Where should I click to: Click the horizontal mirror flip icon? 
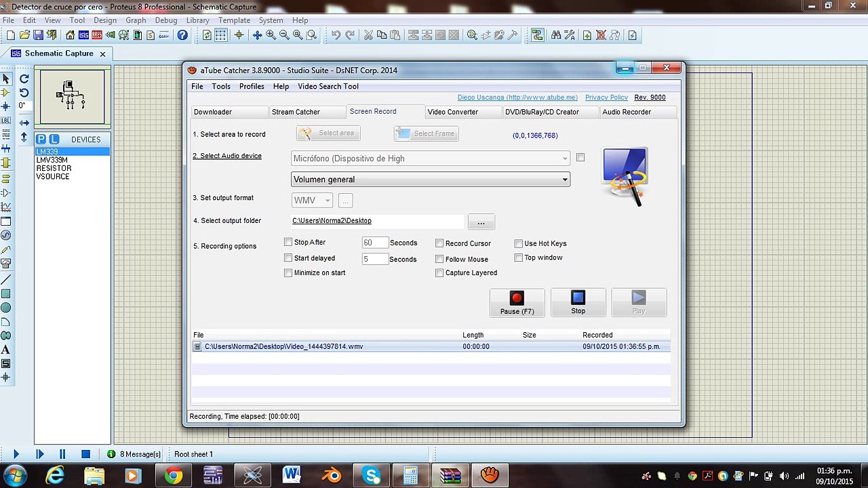coord(24,123)
